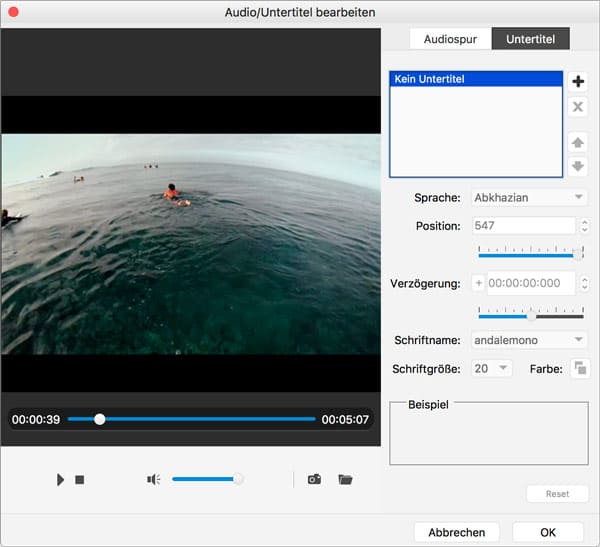
Task: Open the snapshot folder
Action: [345, 480]
